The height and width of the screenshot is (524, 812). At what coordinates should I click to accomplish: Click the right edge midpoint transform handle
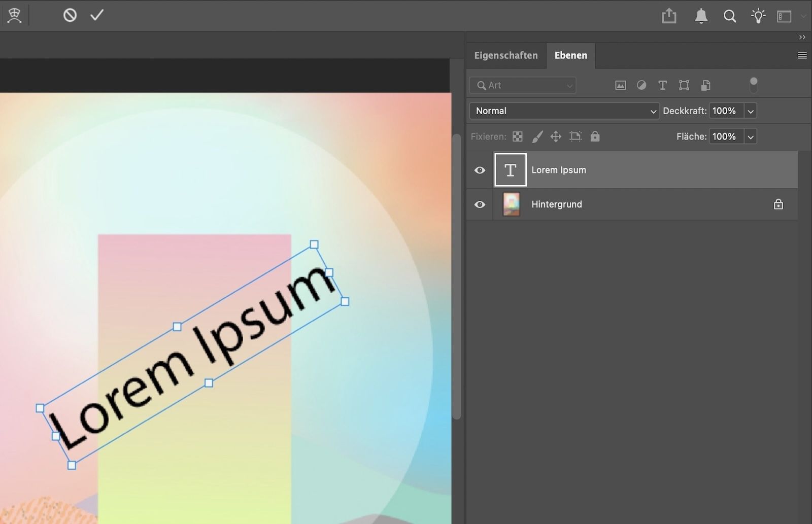[329, 273]
